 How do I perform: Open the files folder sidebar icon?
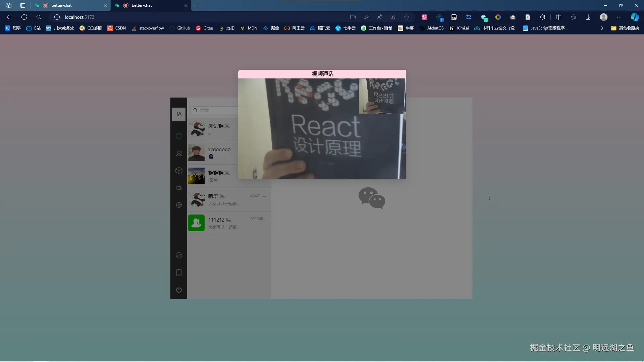(179, 188)
